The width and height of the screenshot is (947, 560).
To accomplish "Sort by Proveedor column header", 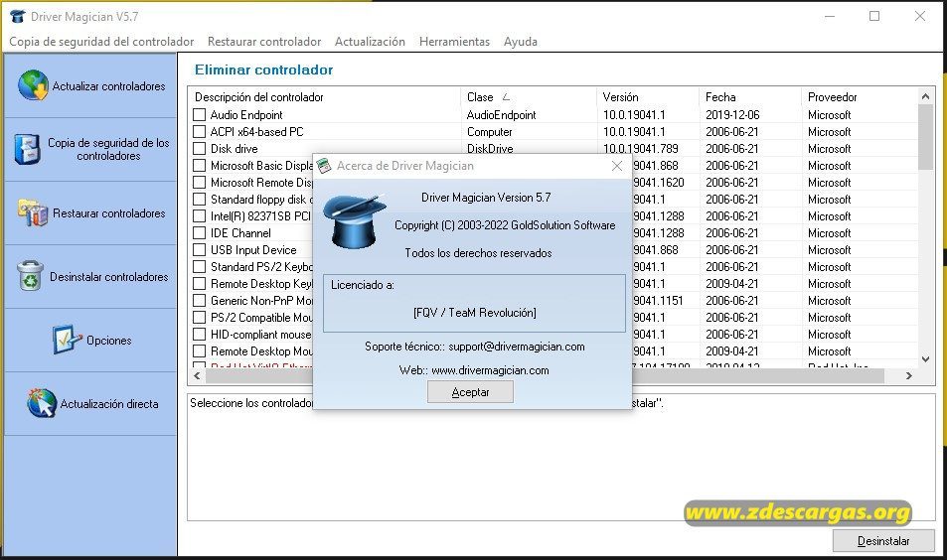I will pyautogui.click(x=860, y=97).
